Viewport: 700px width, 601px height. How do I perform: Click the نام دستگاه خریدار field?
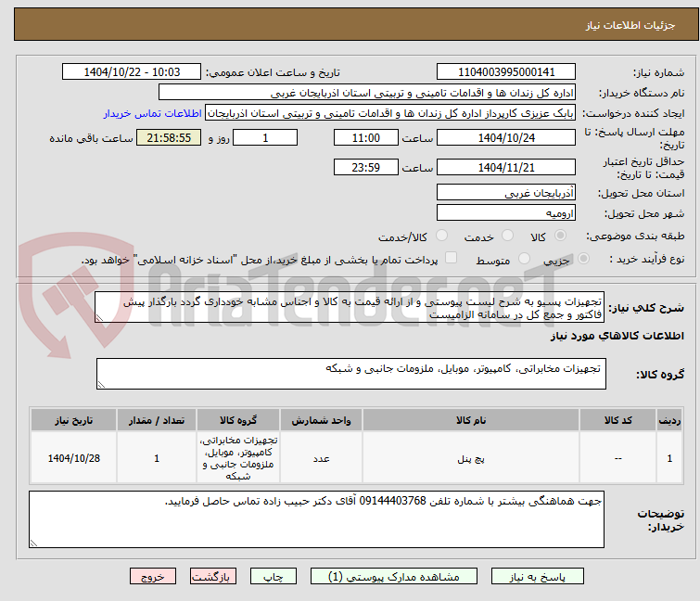[367, 93]
